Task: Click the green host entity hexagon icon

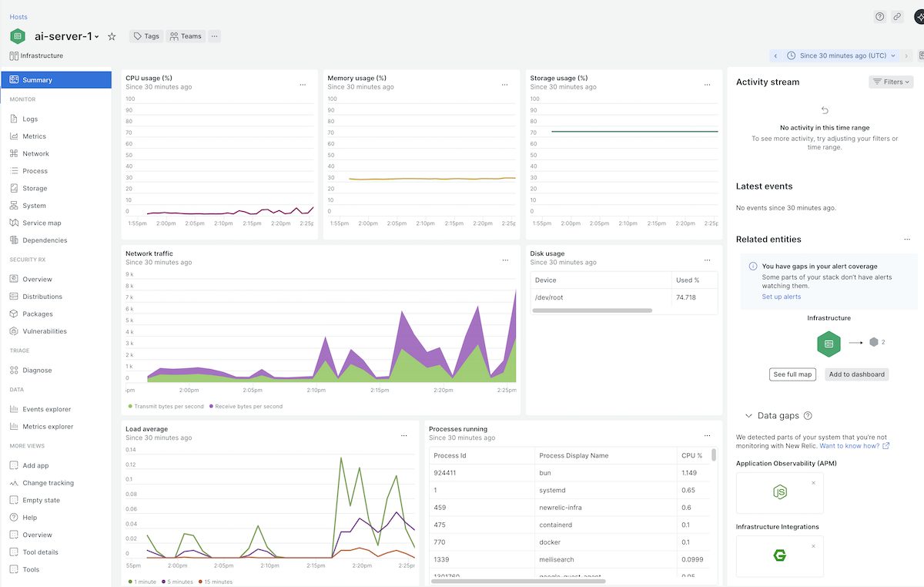Action: [829, 343]
